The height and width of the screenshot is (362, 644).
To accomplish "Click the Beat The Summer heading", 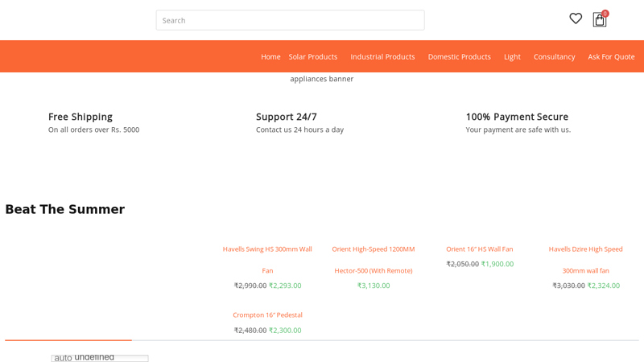I will tap(65, 209).
